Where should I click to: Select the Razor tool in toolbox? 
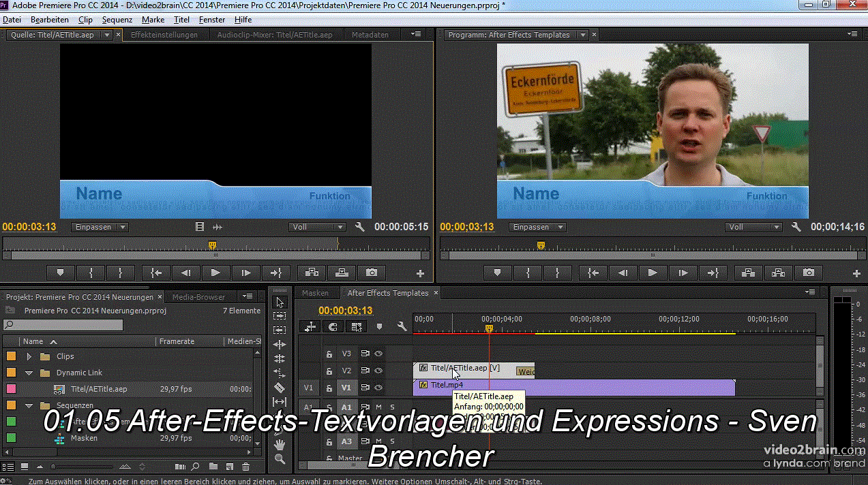(x=280, y=387)
